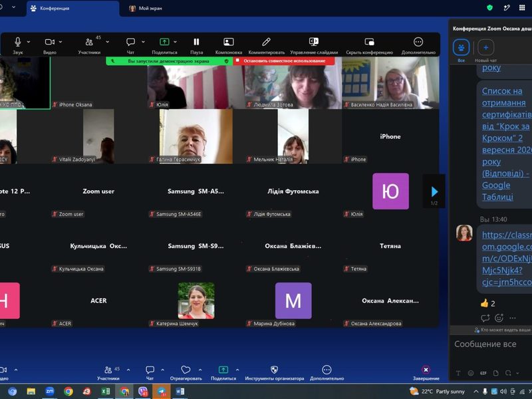
Task: Toggle camera with top Видео icon
Action: pos(49,42)
